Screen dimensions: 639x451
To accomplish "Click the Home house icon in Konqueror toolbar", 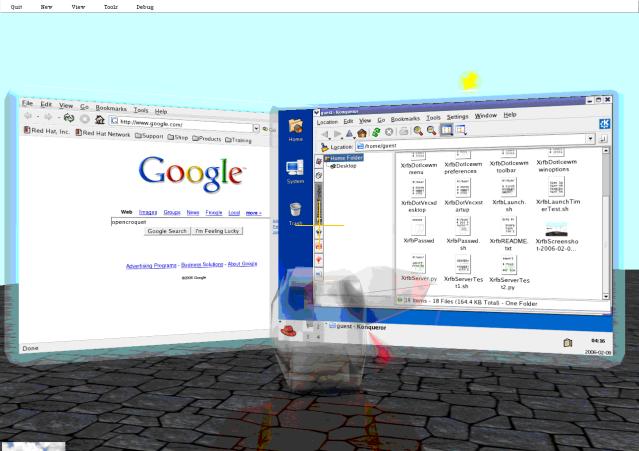I will click(x=362, y=133).
